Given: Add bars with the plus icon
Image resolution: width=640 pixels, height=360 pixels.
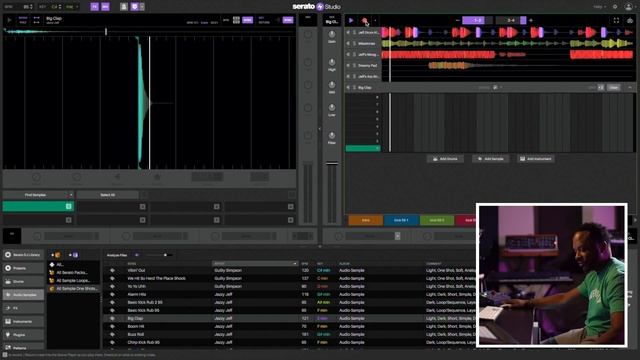Looking at the screenshot, I should (x=531, y=20).
